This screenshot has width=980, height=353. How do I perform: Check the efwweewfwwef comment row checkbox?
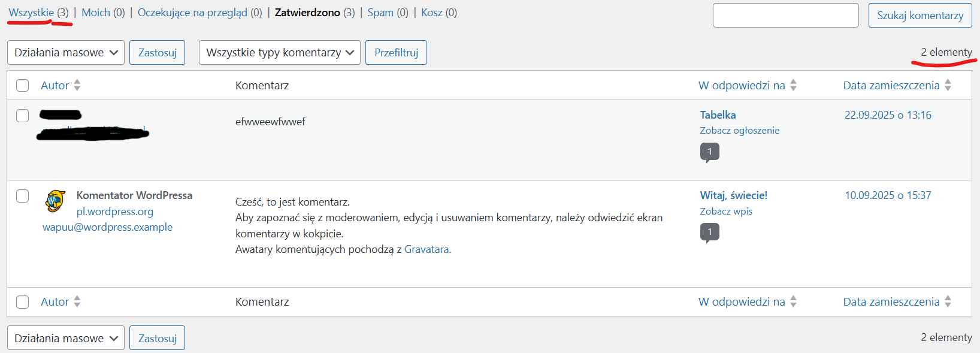(x=23, y=116)
